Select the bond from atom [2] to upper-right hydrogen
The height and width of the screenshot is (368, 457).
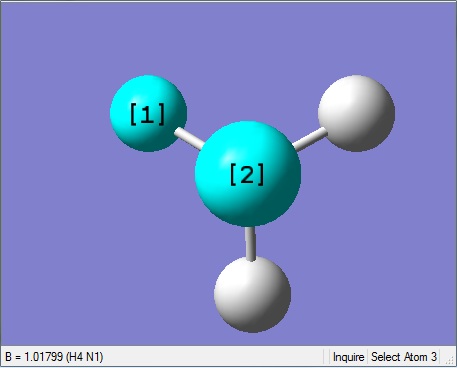(x=310, y=139)
